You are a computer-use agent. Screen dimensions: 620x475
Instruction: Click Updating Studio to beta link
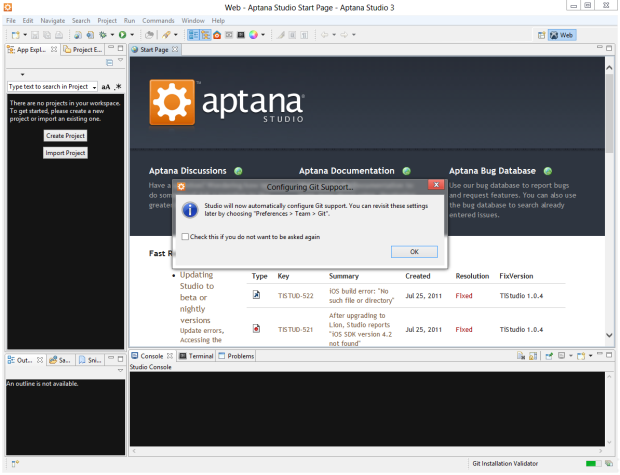click(197, 297)
